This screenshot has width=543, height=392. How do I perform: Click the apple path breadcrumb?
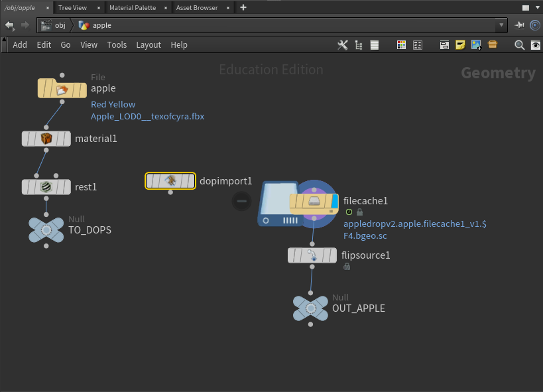[95, 25]
